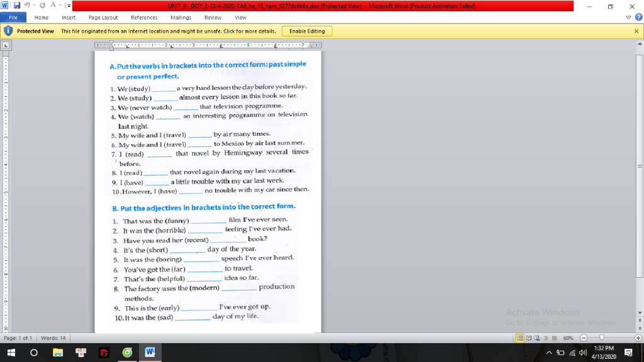Click the heading 'B. Put the adjectives in brackets'

click(204, 207)
